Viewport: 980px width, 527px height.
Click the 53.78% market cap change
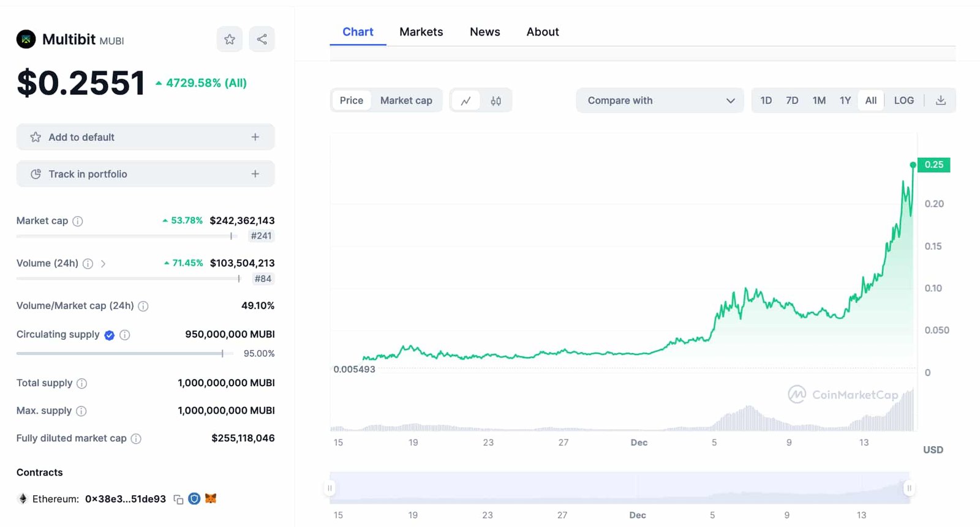[187, 220]
